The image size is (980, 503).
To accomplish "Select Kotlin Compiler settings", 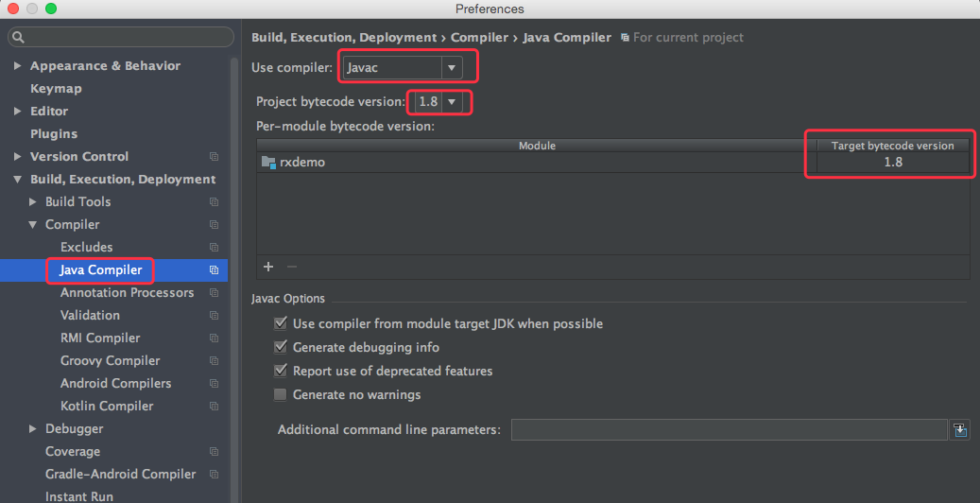I will pyautogui.click(x=107, y=406).
